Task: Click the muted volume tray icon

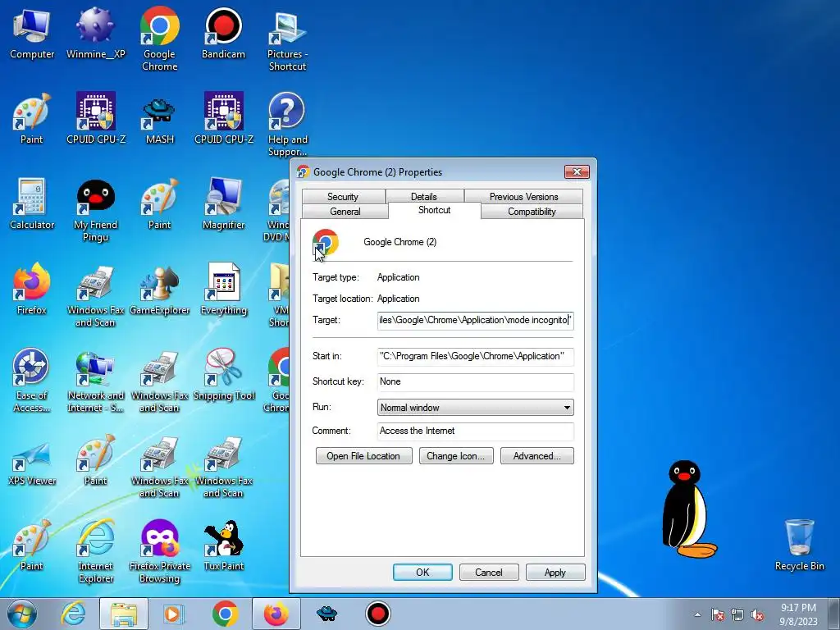Action: (x=757, y=614)
